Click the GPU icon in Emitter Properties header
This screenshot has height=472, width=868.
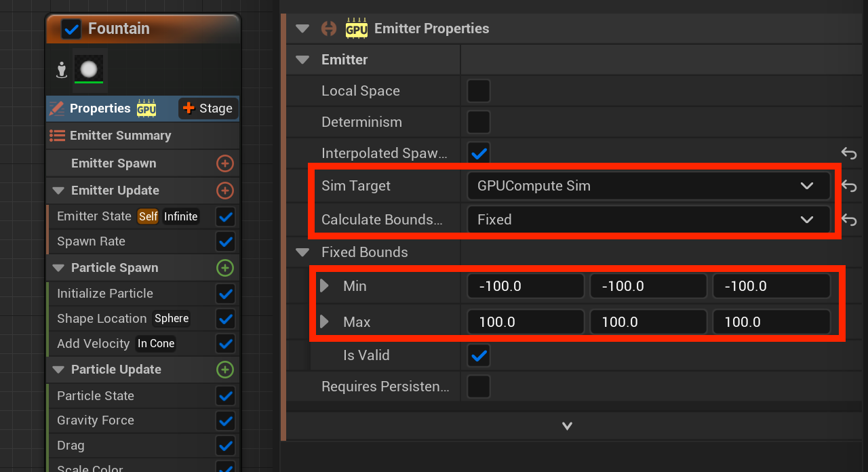[x=357, y=28]
